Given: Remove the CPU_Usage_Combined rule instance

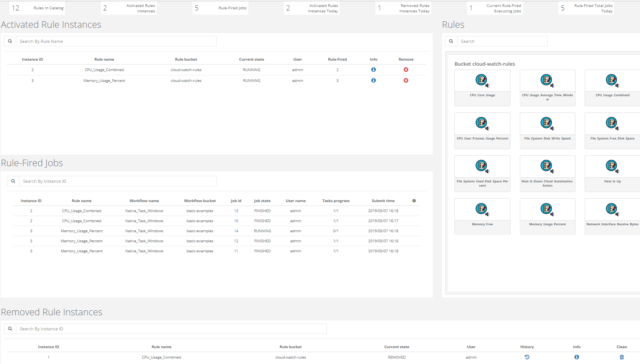Looking at the screenshot, I should 406,70.
